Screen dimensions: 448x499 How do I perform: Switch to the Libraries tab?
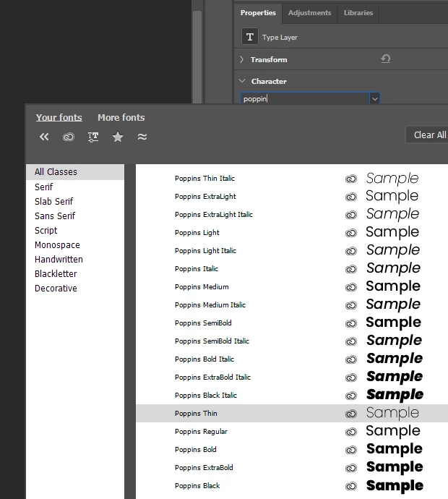[358, 13]
